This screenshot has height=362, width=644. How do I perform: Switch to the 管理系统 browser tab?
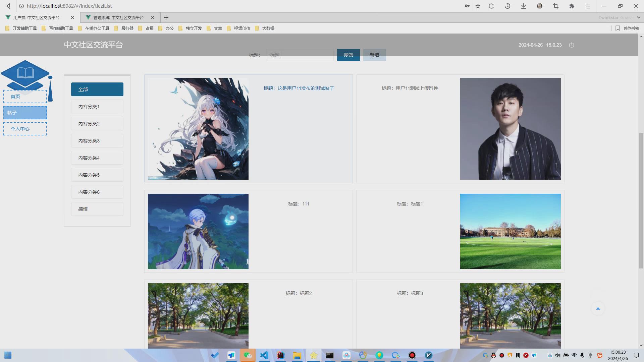118,17
